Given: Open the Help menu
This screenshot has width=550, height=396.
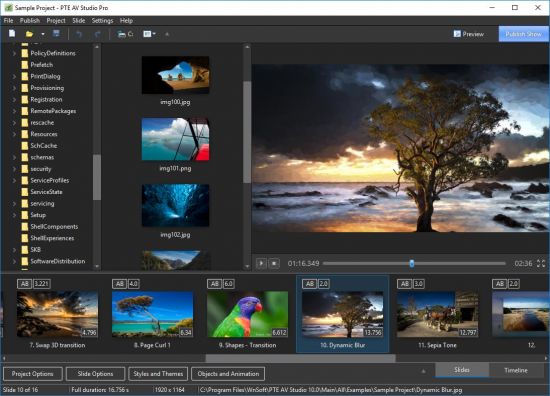Looking at the screenshot, I should pyautogui.click(x=126, y=21).
